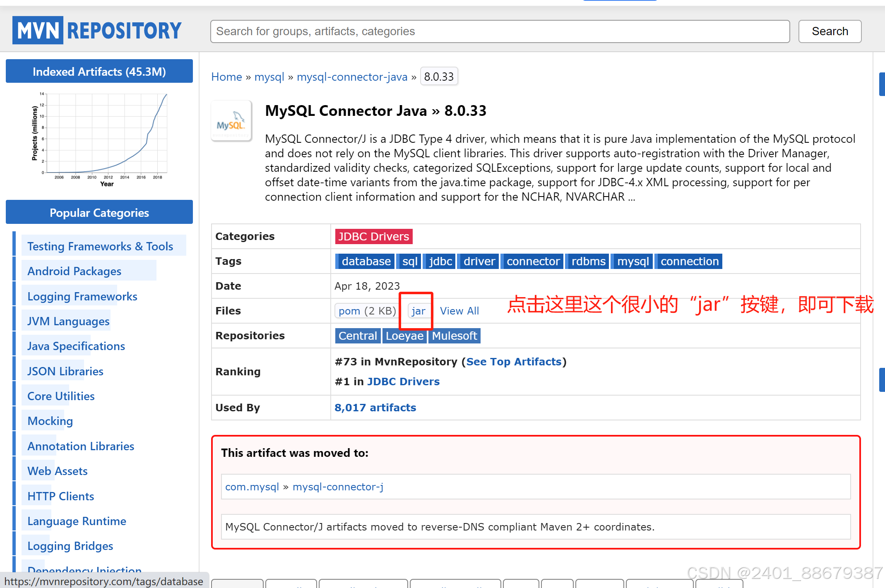Follow the mysql-connector-j relocation link

(338, 487)
